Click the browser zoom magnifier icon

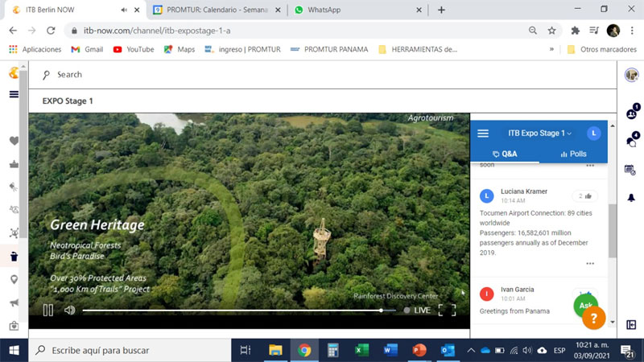pos(533,31)
